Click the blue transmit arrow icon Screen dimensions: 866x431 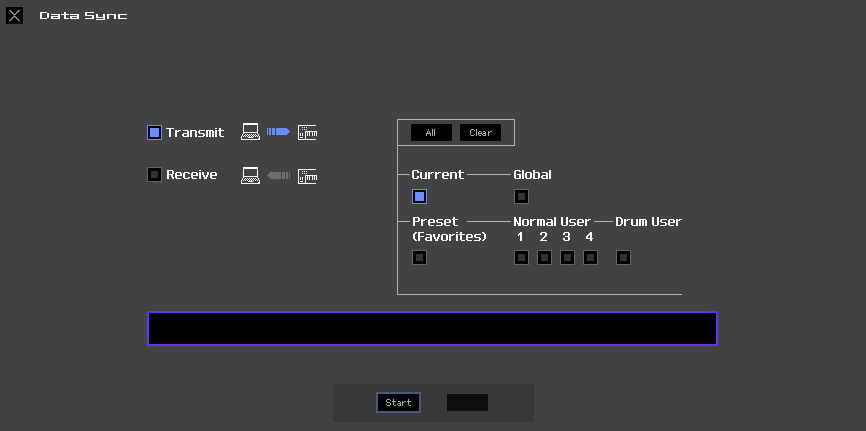click(278, 132)
